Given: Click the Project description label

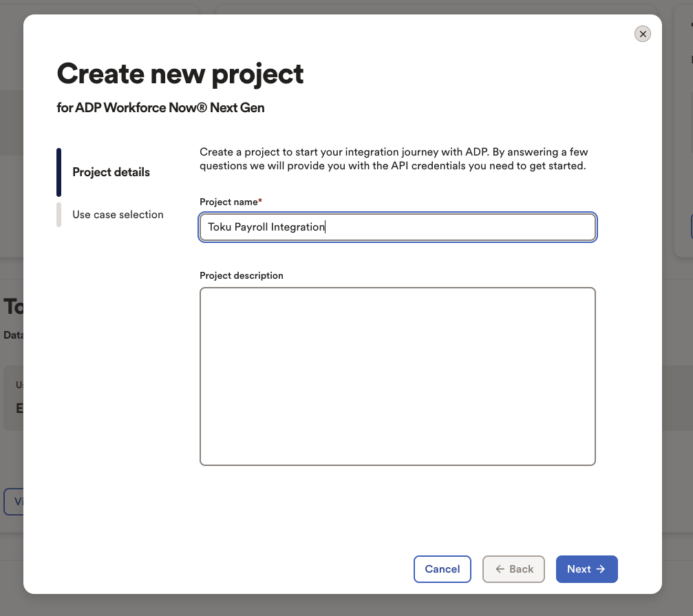Looking at the screenshot, I should pyautogui.click(x=242, y=275).
